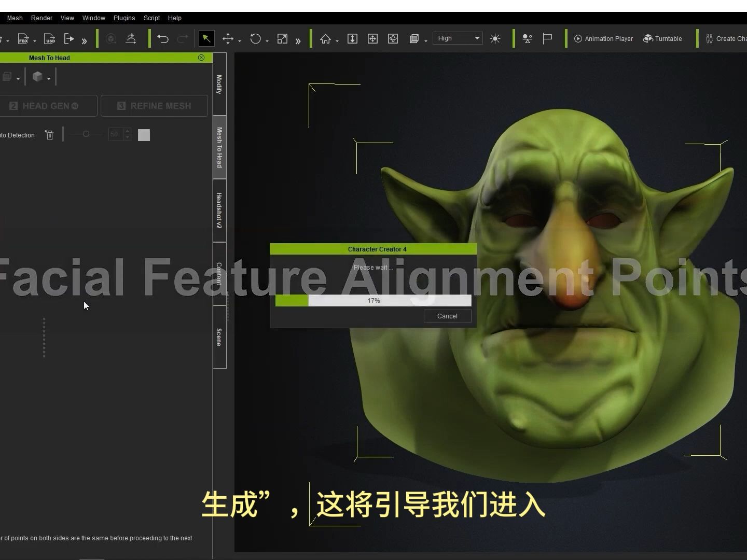Screen dimensions: 747x560
Task: Open the Help menu
Action: pos(175,18)
